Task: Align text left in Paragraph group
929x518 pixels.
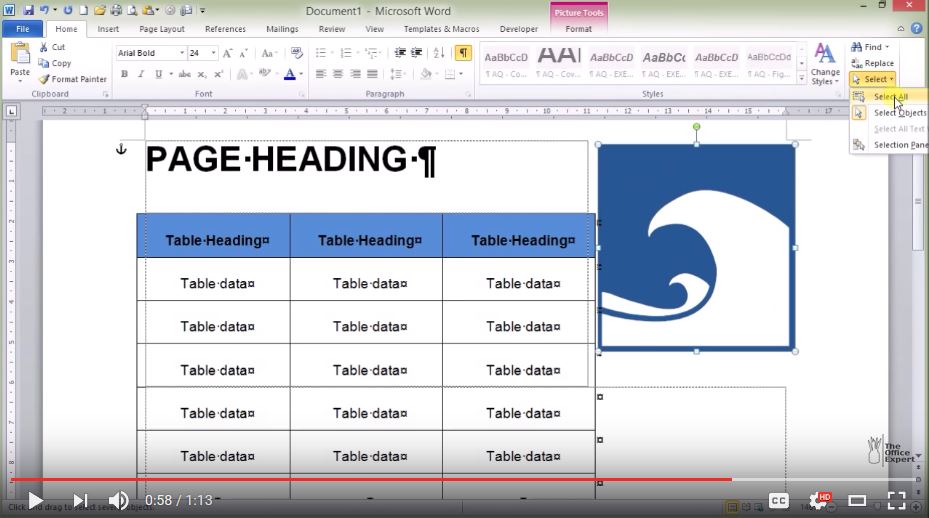Action: click(321, 74)
